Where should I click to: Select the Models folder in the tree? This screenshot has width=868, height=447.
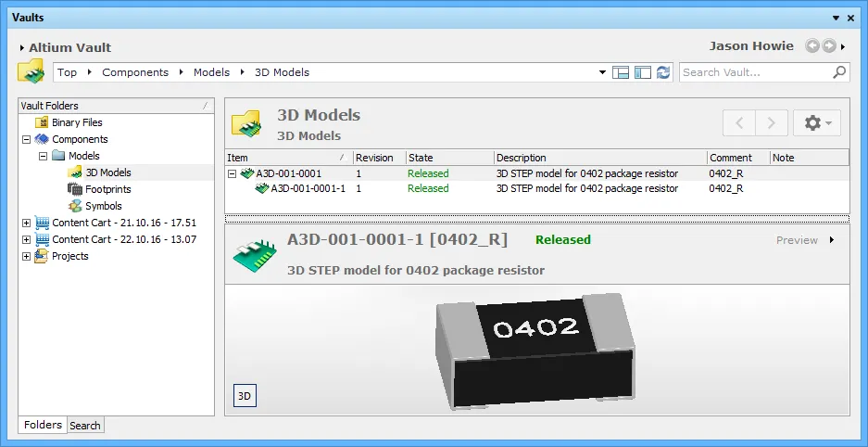click(84, 156)
